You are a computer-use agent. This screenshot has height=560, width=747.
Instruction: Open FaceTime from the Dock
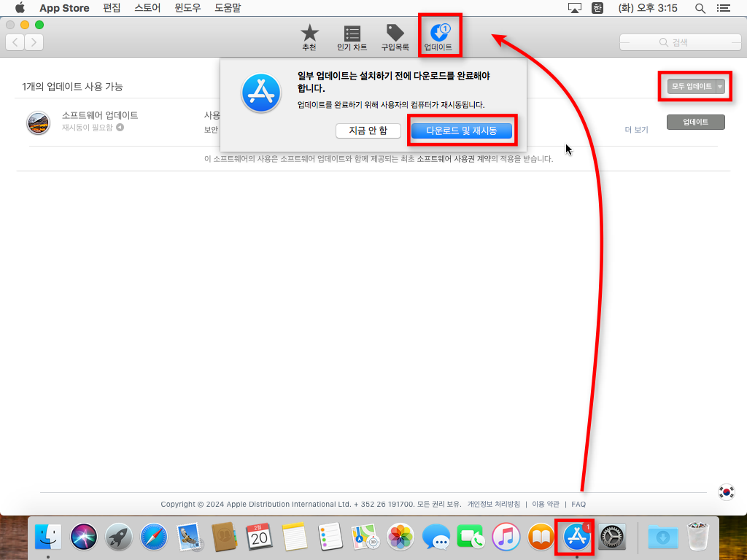471,537
